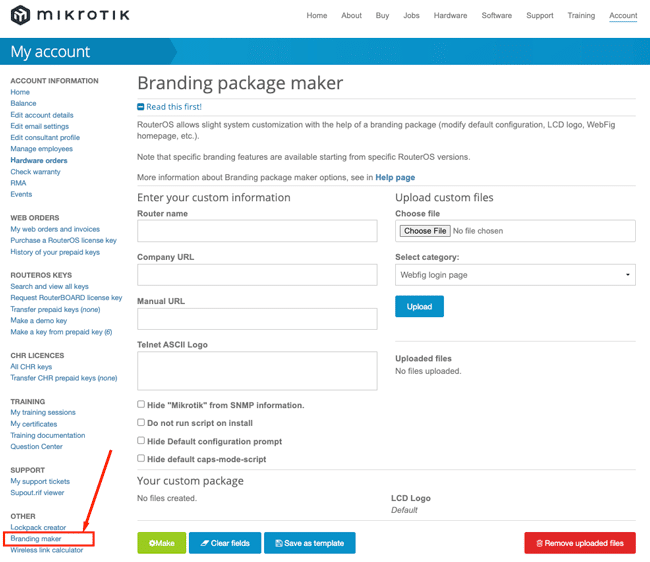Click the Choose File button
Screen dimensions: 650x562
(425, 231)
